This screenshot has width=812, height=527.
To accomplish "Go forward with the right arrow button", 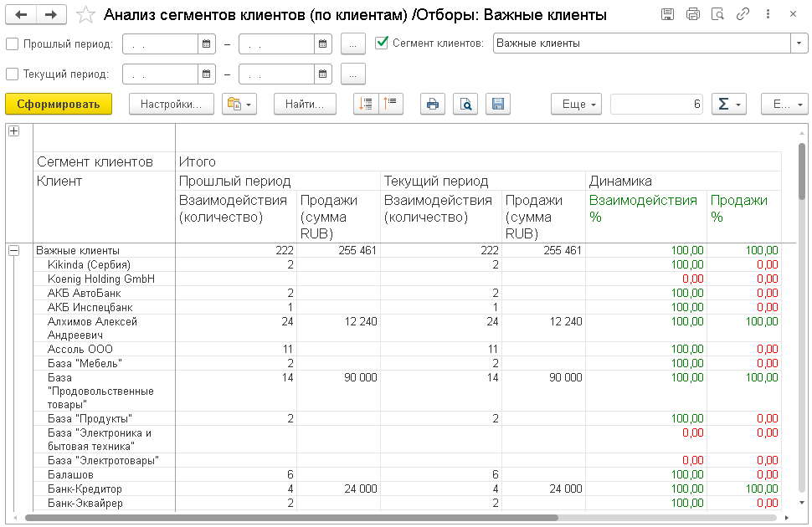I will pos(51,14).
